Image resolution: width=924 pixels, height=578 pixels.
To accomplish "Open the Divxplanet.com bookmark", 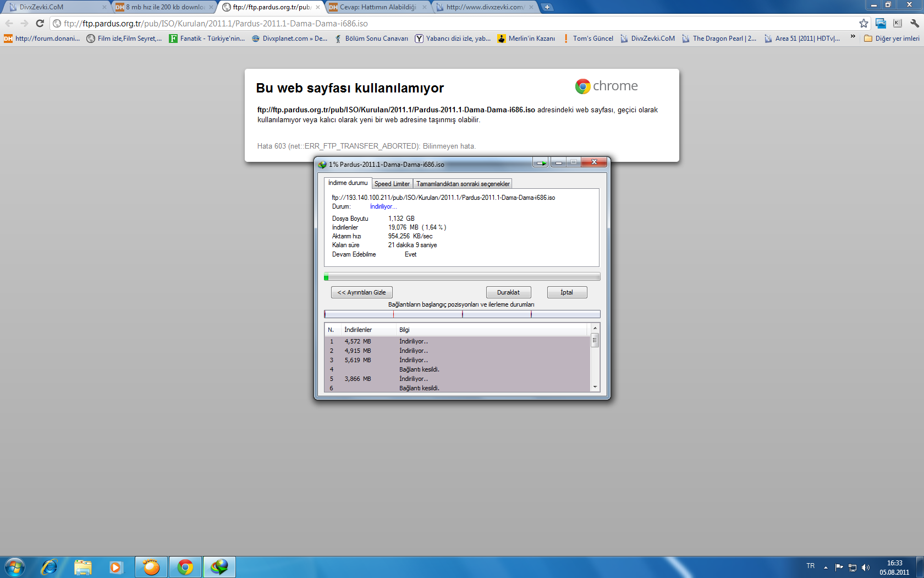I will pyautogui.click(x=289, y=39).
